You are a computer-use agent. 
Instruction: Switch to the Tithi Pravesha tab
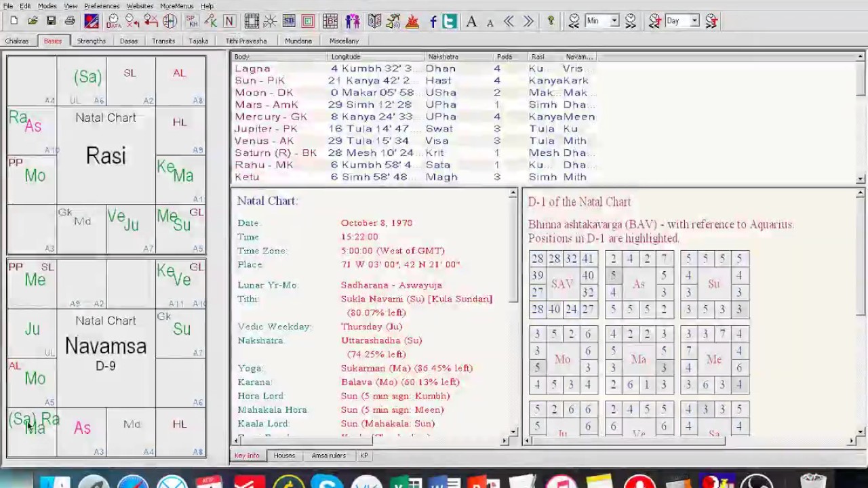click(x=246, y=41)
